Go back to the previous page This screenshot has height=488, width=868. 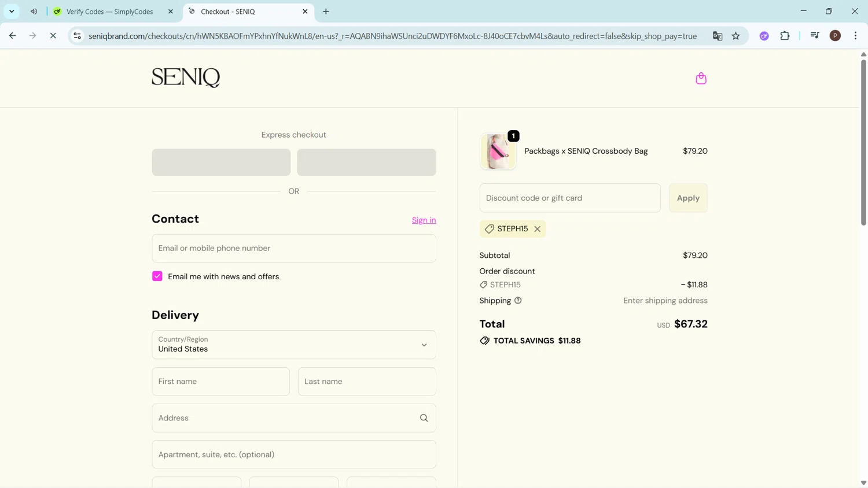[x=13, y=36]
